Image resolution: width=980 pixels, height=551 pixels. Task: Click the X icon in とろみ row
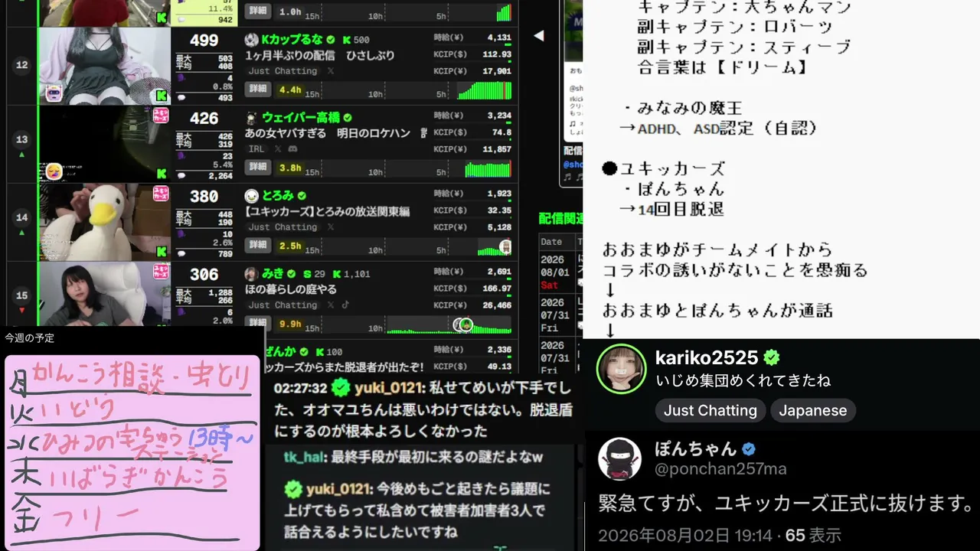[x=331, y=227]
